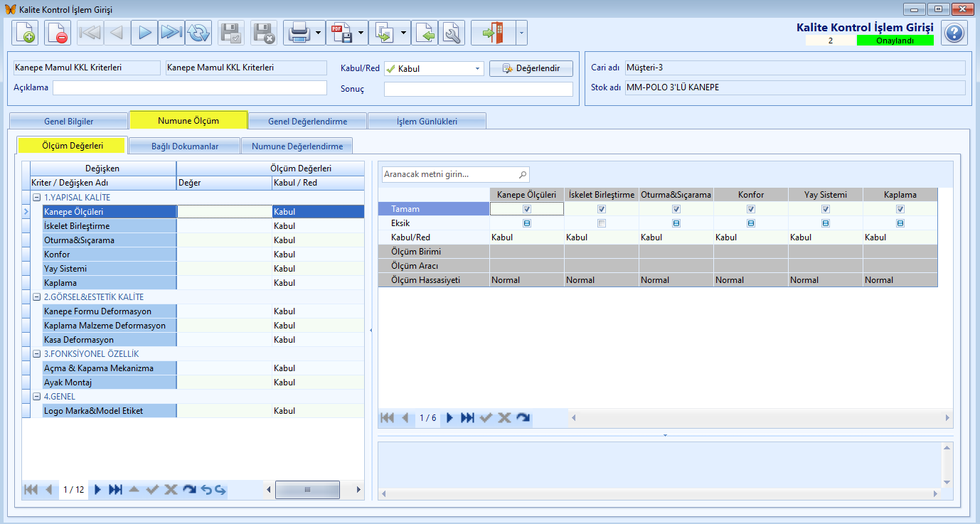Click in the Sonuç input field
The width and height of the screenshot is (980, 524).
479,89
